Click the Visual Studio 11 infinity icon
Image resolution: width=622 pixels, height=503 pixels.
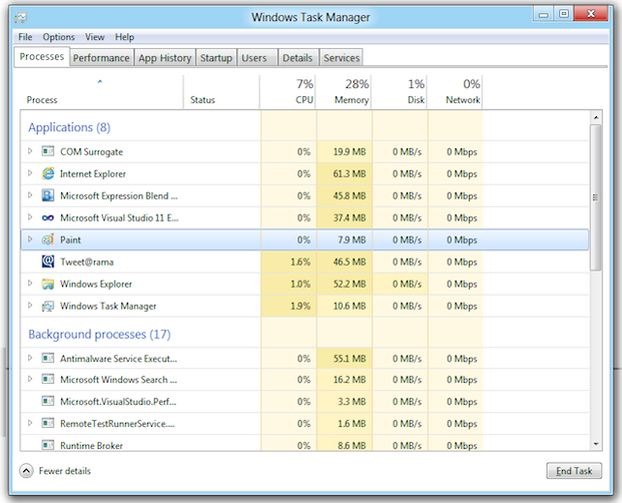48,218
